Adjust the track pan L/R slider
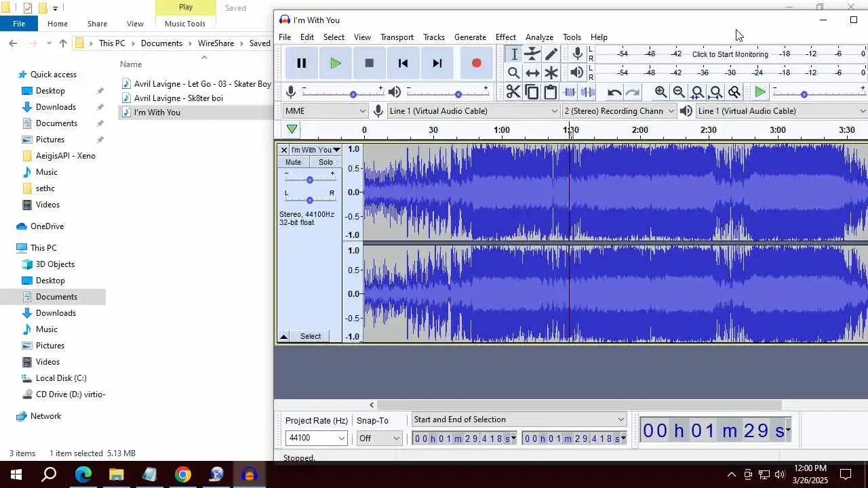Screen dimensions: 868x488 (x=309, y=200)
